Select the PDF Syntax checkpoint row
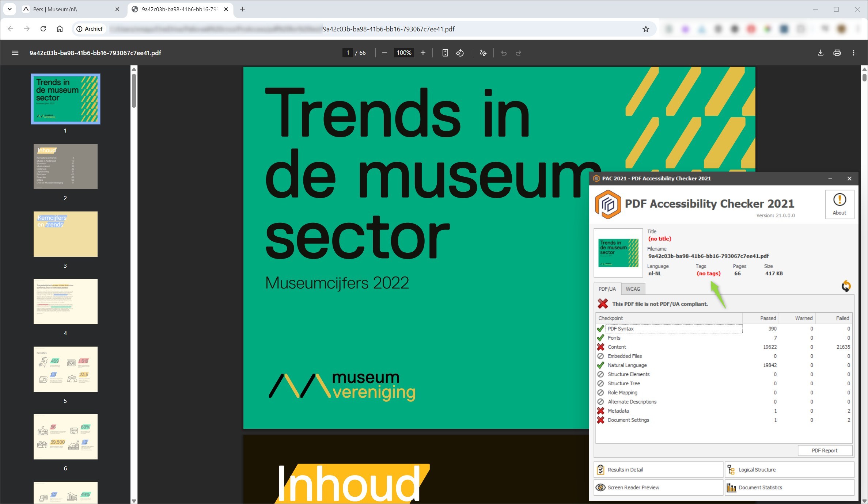 click(x=724, y=329)
